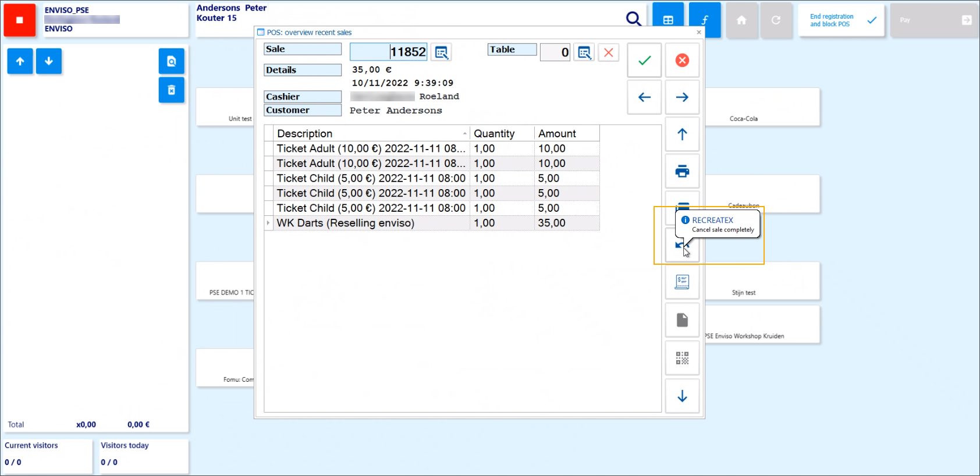Click End registration and block POS
The image size is (980, 476).
tap(841, 20)
